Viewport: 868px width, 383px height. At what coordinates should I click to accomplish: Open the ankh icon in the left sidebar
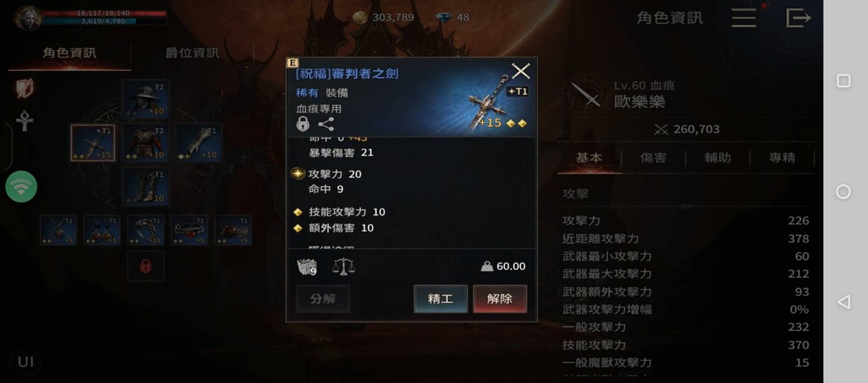coord(24,120)
